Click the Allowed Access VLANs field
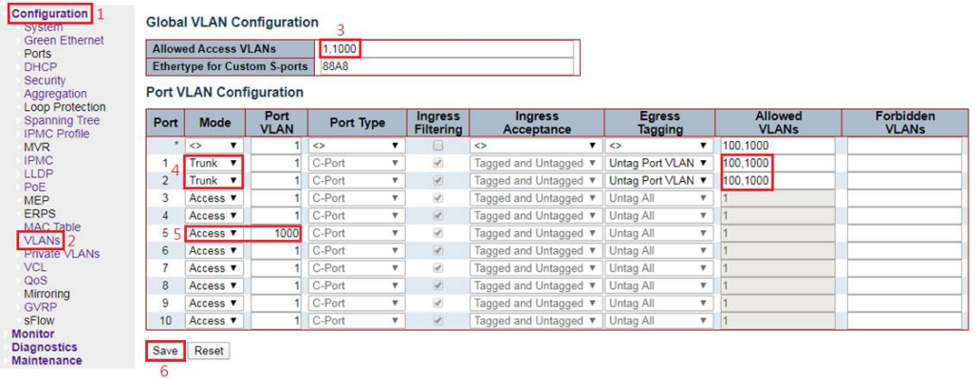980x379 pixels. pos(446,48)
